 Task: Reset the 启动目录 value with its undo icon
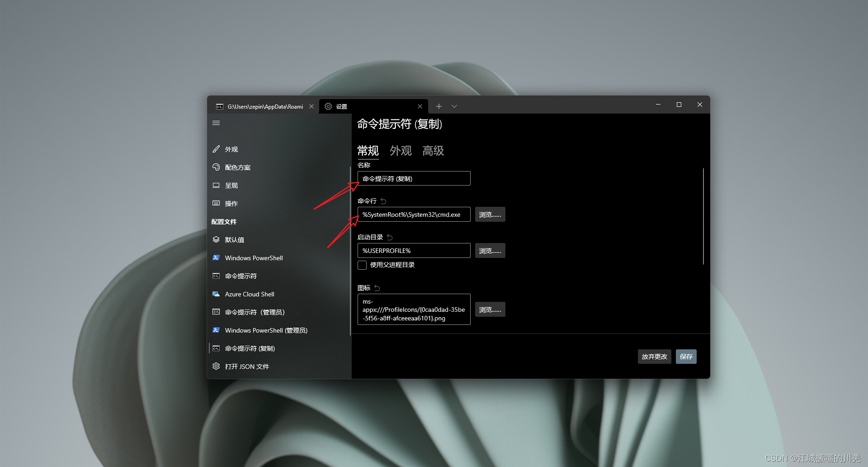(390, 237)
